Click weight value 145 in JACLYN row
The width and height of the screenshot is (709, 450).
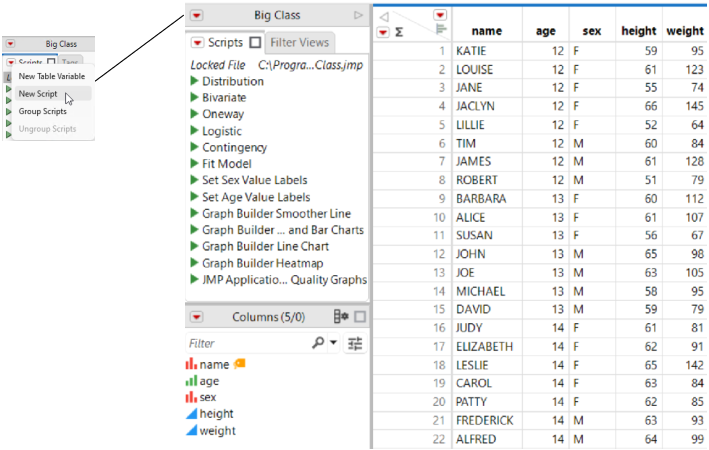(685, 106)
